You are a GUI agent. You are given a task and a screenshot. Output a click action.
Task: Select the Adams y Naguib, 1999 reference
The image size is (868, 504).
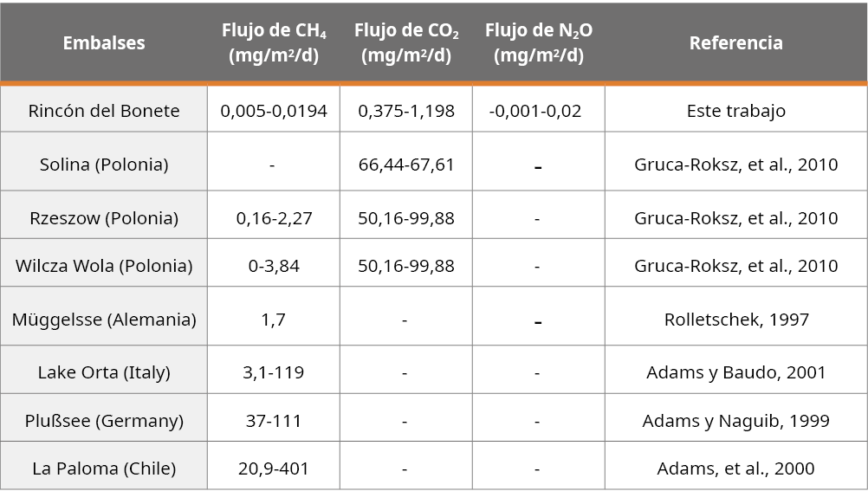pyautogui.click(x=735, y=421)
